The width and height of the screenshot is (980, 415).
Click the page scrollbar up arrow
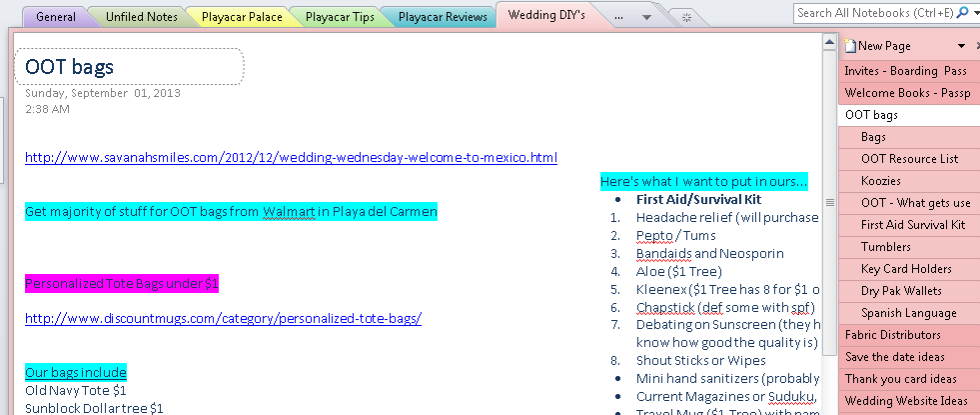pyautogui.click(x=830, y=43)
